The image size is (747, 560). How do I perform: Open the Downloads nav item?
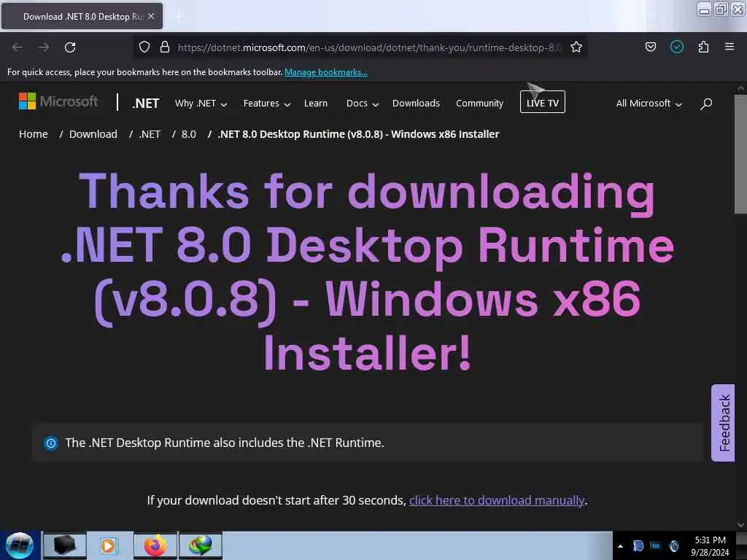(416, 104)
